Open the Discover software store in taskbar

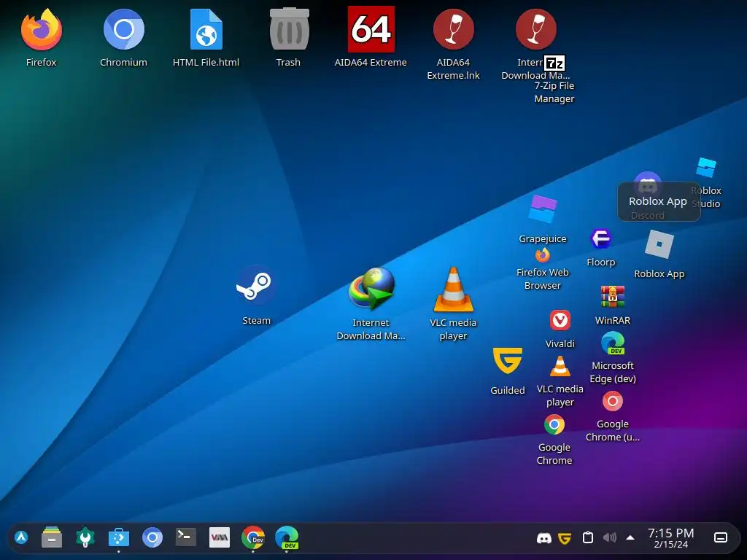[x=119, y=537]
